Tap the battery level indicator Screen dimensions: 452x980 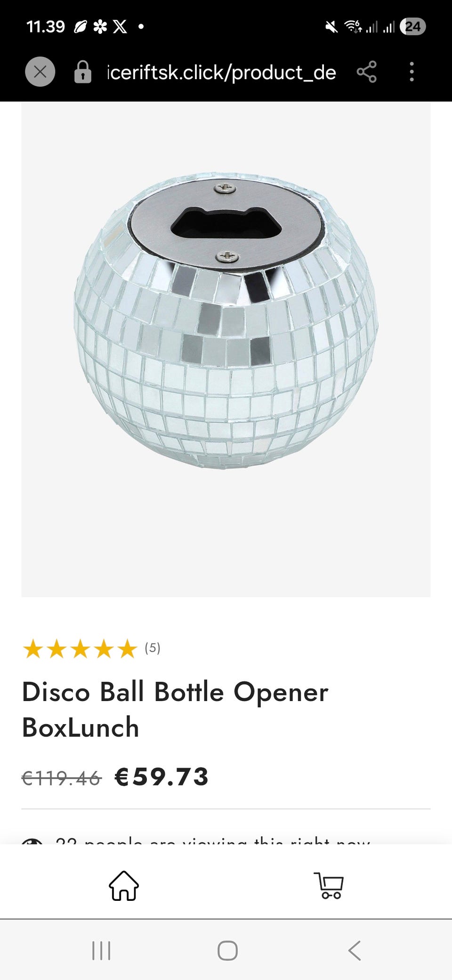[412, 26]
